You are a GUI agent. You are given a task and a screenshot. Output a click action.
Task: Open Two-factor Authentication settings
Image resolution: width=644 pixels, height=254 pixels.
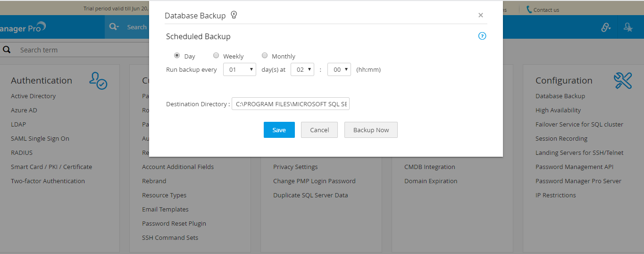point(48,181)
